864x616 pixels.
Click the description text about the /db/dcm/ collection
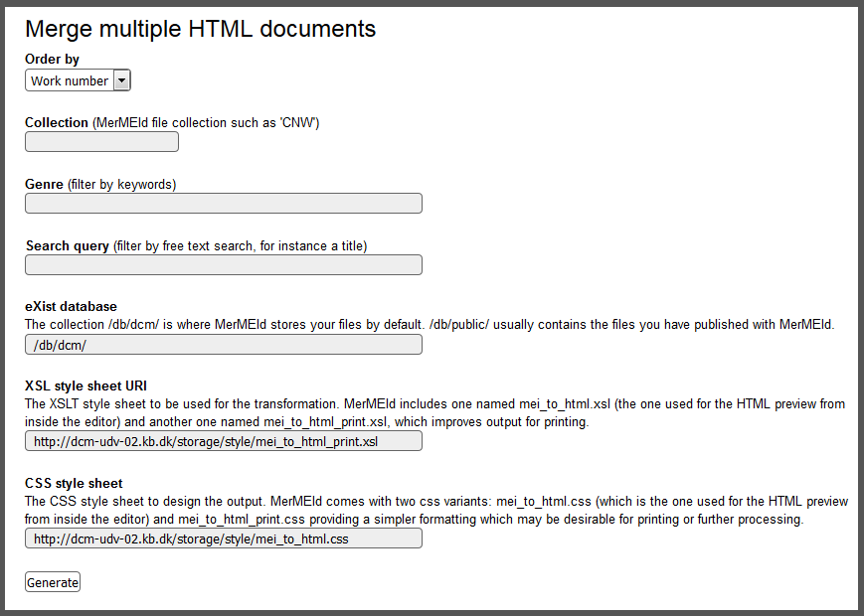pos(430,325)
